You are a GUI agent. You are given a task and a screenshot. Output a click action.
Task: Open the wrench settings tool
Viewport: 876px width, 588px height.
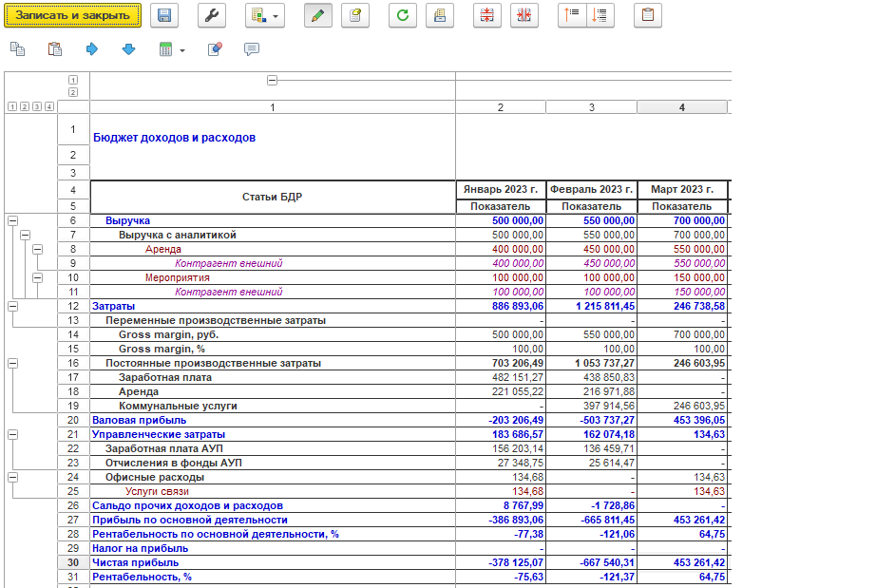212,15
